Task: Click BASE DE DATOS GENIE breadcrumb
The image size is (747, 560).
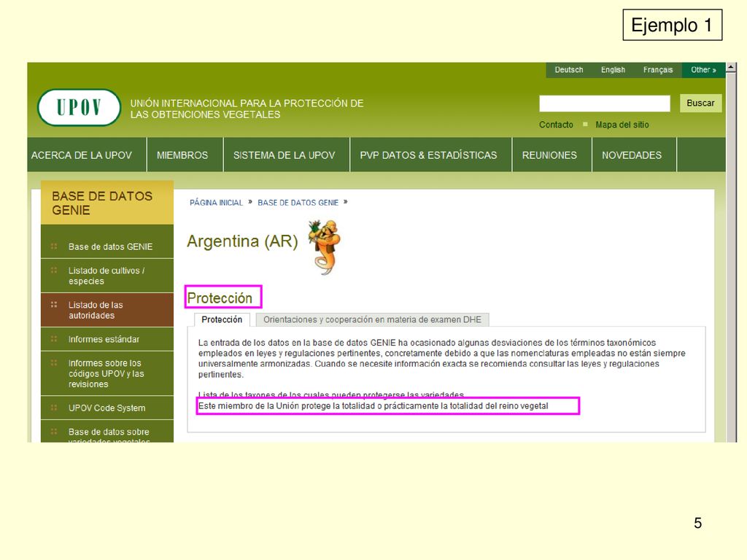Action: click(298, 203)
